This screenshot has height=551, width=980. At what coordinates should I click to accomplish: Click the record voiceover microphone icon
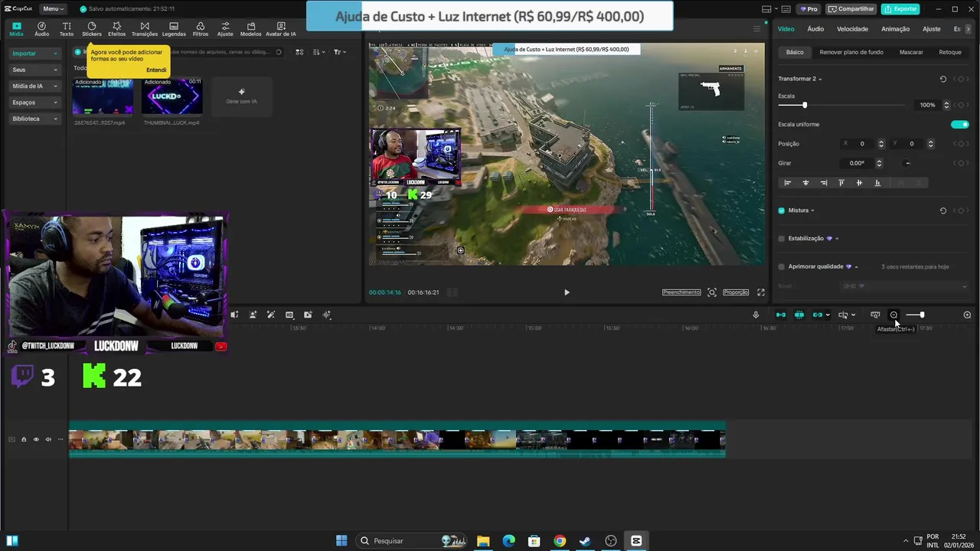click(756, 315)
